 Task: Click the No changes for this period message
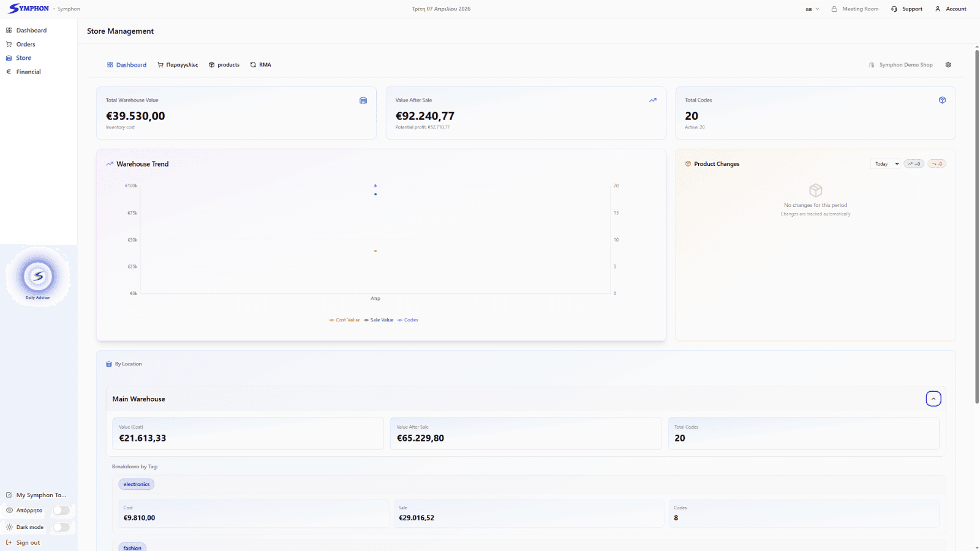816,206
